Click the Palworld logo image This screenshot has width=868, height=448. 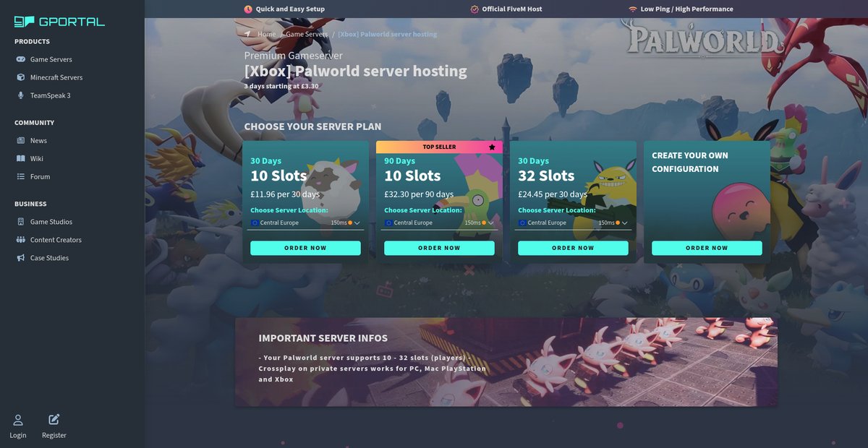[x=704, y=38]
